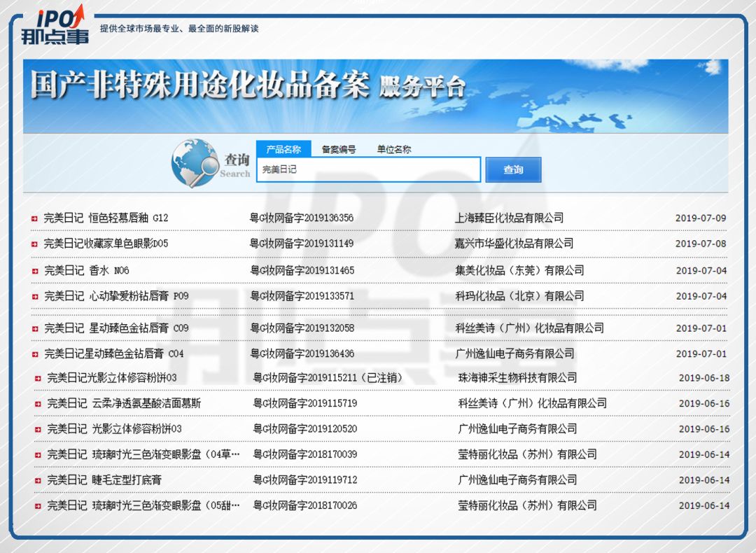
Task: Open 完美日记星动臻色金钻唇膏 C04 entry
Action: (x=113, y=353)
